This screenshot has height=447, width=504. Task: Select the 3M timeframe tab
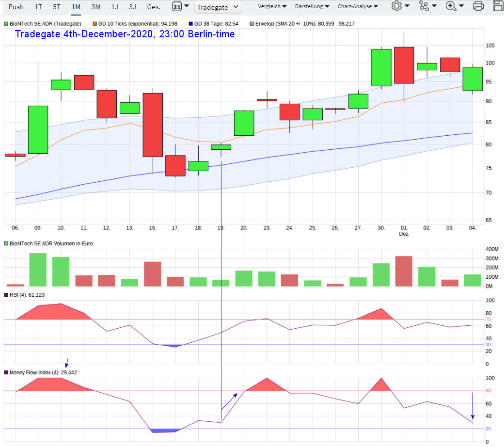(x=95, y=7)
